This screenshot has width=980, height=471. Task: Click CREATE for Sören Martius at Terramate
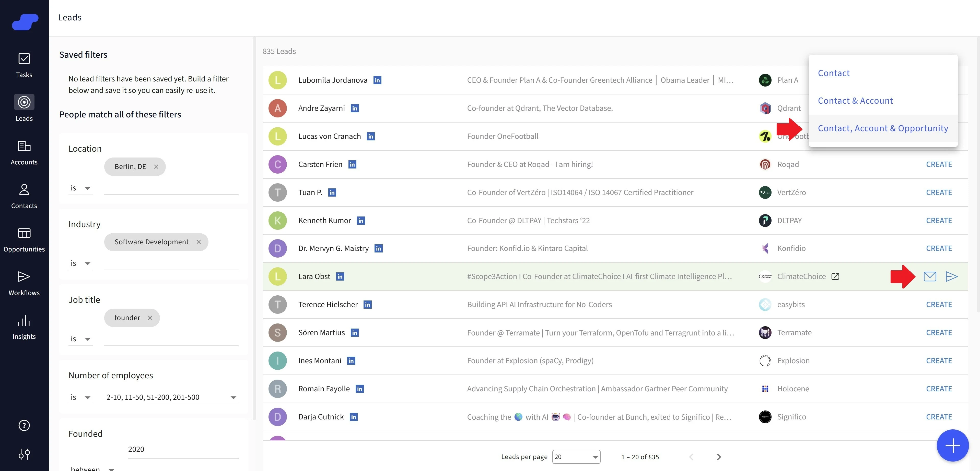[x=939, y=333]
